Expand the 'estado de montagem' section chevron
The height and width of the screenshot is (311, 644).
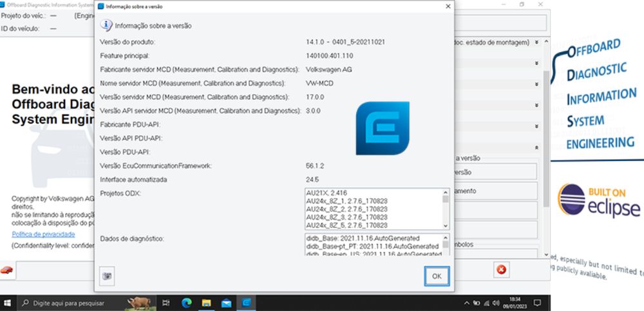(537, 42)
